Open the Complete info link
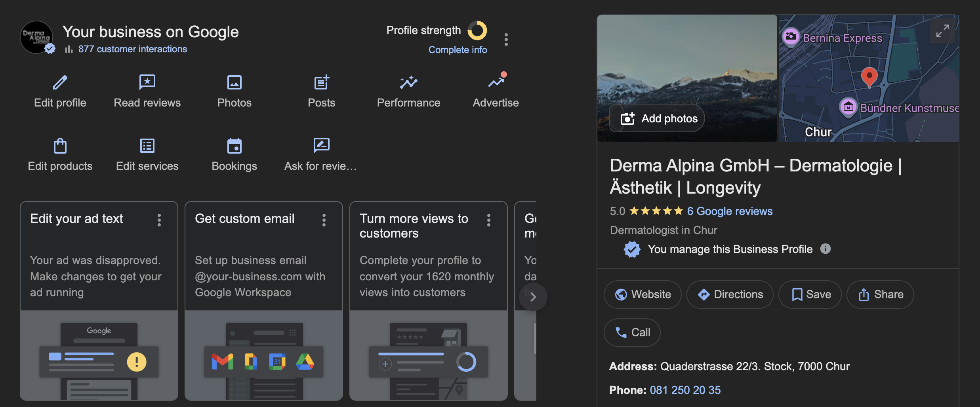980x407 pixels. click(x=458, y=50)
